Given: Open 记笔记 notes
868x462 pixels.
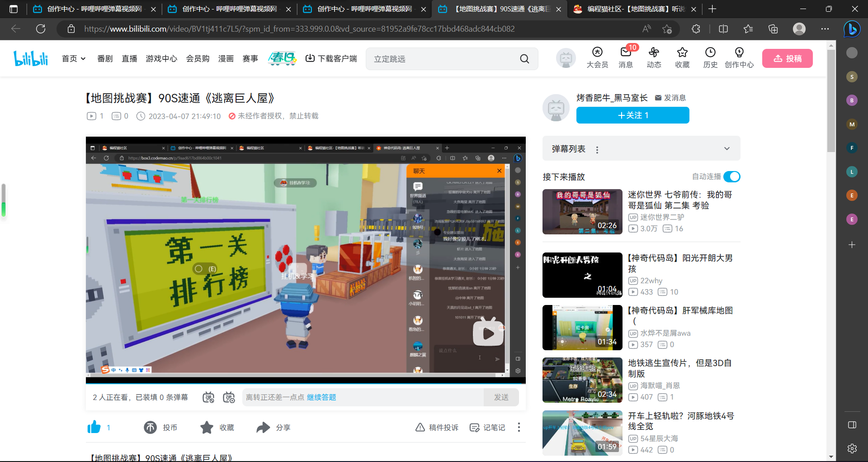Looking at the screenshot, I should (x=487, y=428).
